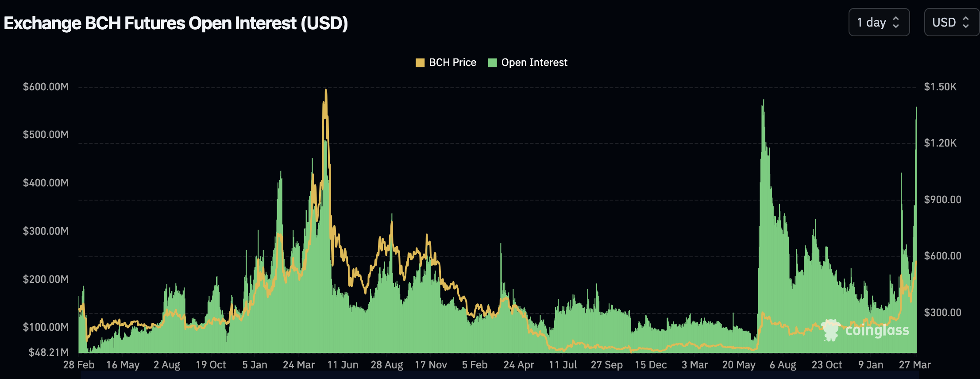This screenshot has width=980, height=379.
Task: Select the "24 Mar" date axis label
Action: tap(299, 365)
